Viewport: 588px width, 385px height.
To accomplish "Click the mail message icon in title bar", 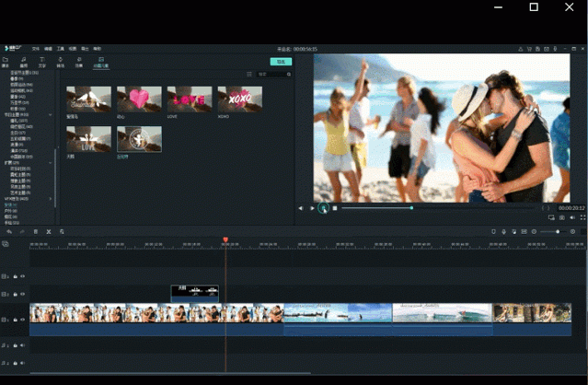I will pyautogui.click(x=547, y=49).
